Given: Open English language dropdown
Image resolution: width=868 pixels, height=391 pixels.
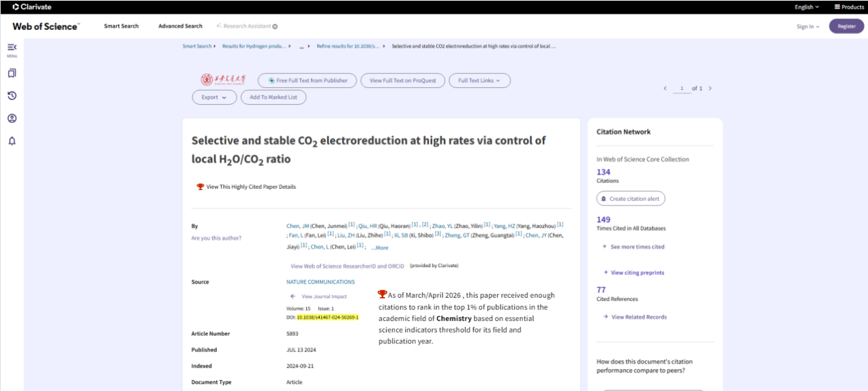Looking at the screenshot, I should 807,7.
